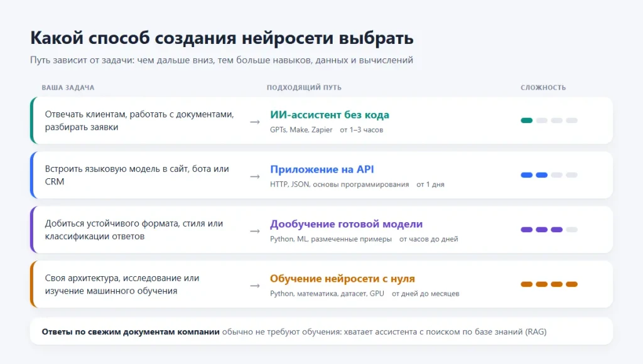Viewport: 643px width, 364px height.
Task: Click the arrow in the "Дообучение готовой модели" row
Action: coord(255,231)
